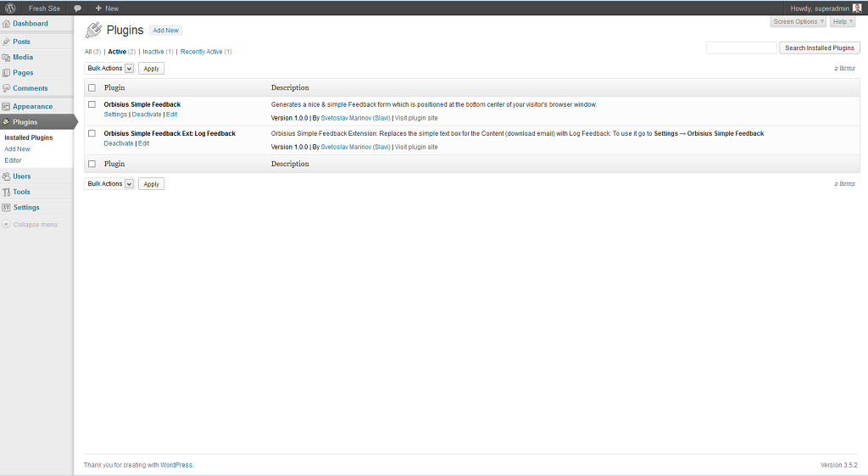Visit plugin site for Orbisius Simple Feedback
The image size is (868, 476).
click(x=416, y=118)
